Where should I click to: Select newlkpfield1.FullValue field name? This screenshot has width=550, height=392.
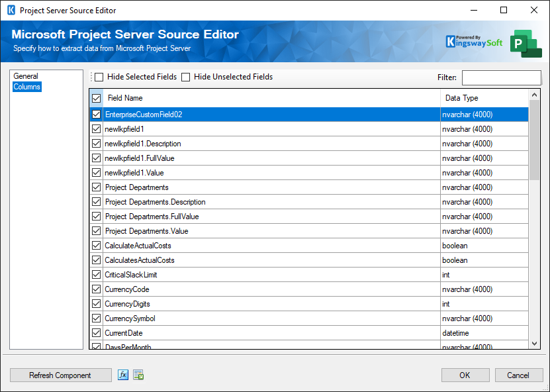[x=271, y=158]
